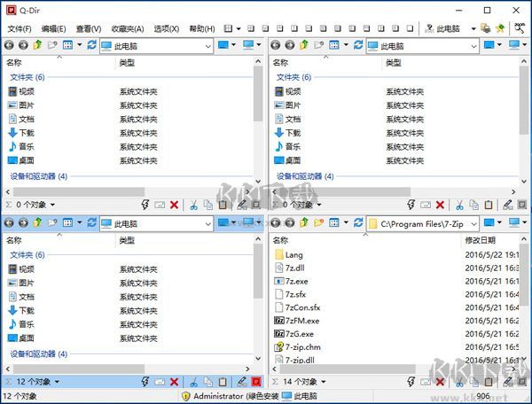The height and width of the screenshot is (404, 532).
Task: Open the 编辑(E) menu
Action: tap(53, 29)
